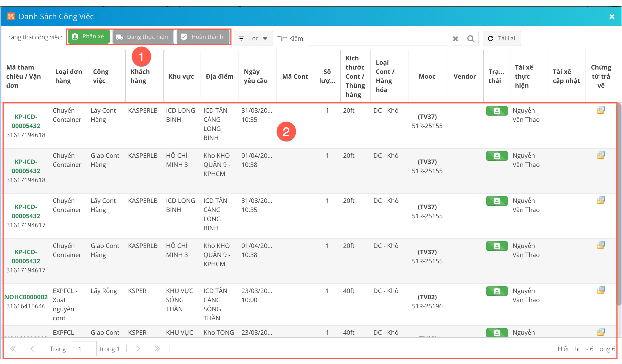Switch to Hoàn thành status filter

click(x=203, y=37)
